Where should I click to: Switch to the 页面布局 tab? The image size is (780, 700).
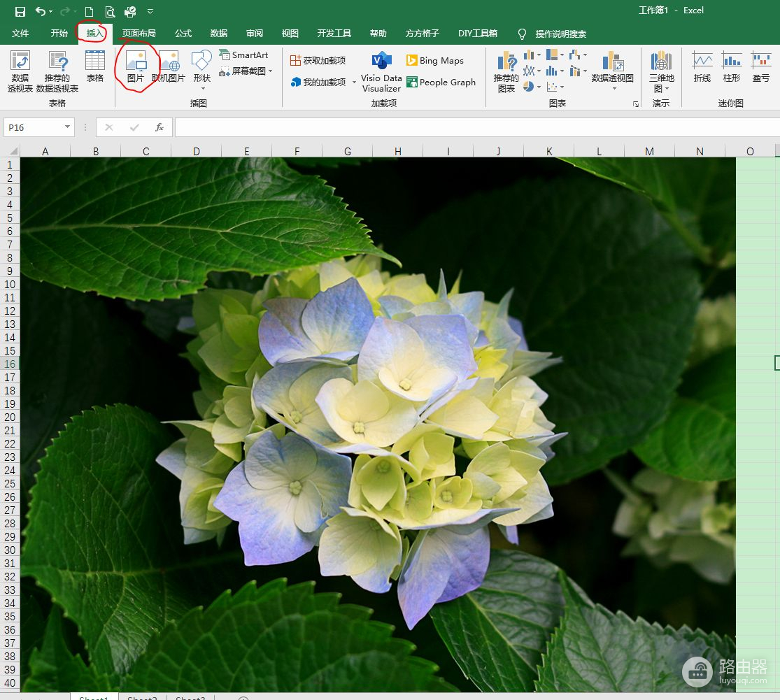(139, 34)
